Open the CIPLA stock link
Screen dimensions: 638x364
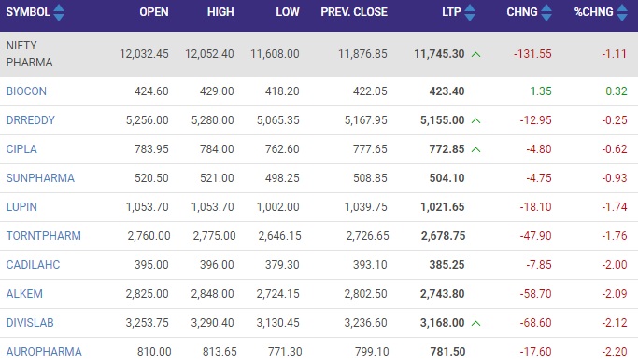pyautogui.click(x=21, y=148)
